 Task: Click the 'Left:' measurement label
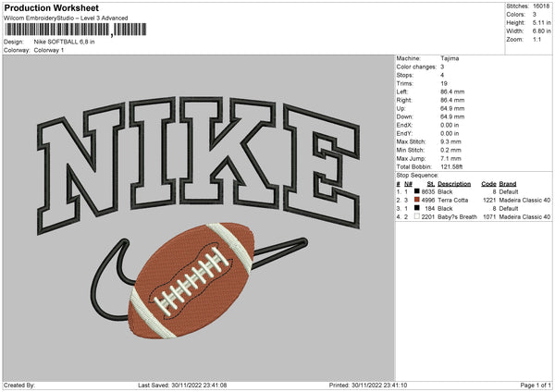click(401, 92)
